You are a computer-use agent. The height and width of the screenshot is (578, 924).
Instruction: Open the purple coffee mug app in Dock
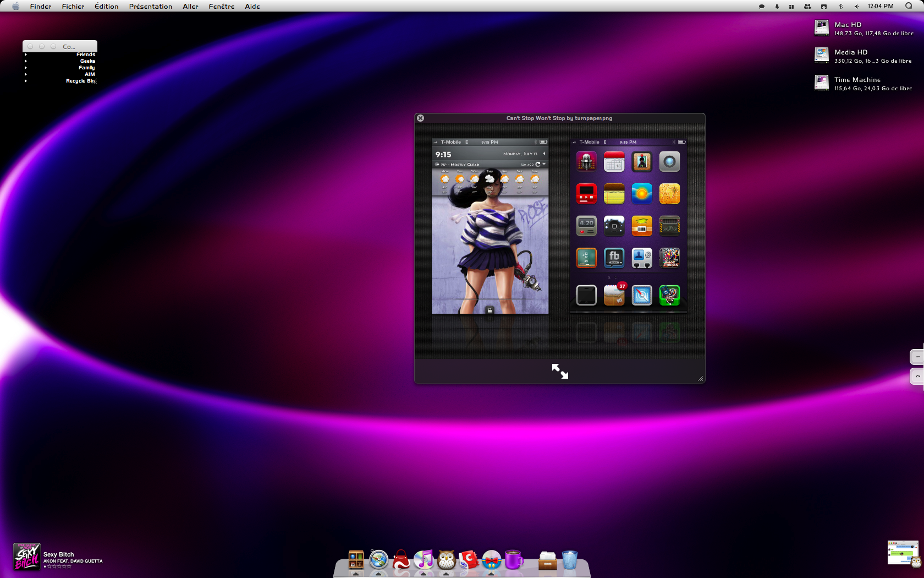click(514, 560)
